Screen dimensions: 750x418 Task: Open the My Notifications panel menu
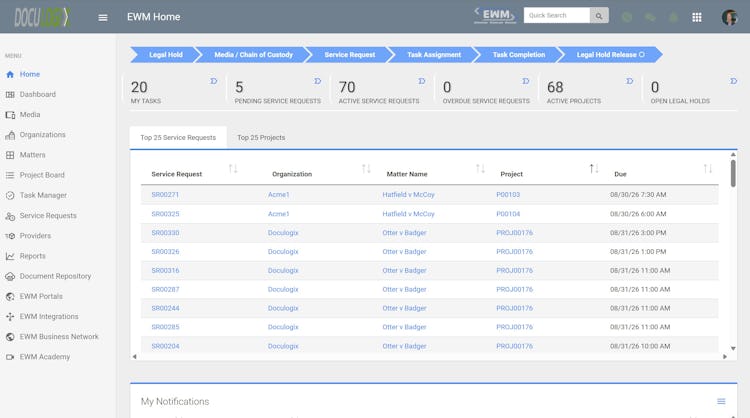[721, 402]
